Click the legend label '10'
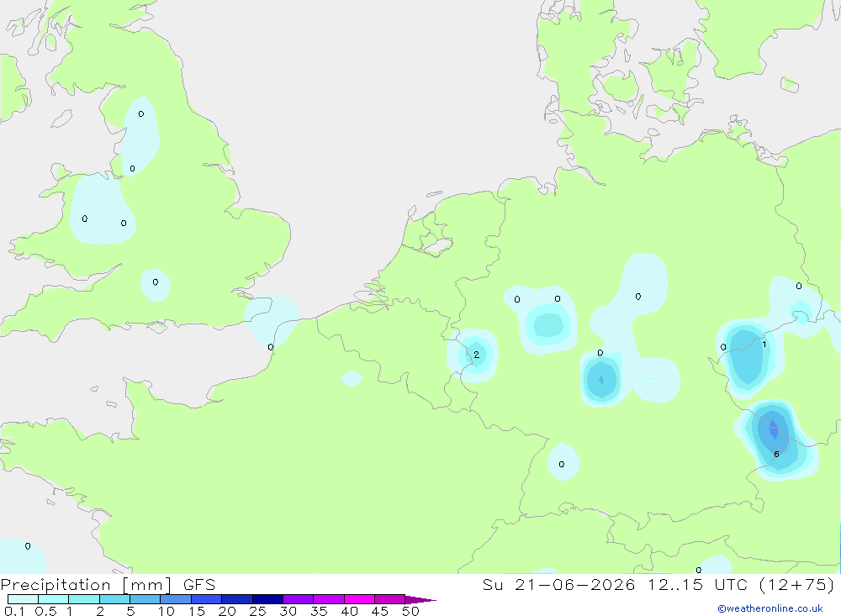 [167, 611]
